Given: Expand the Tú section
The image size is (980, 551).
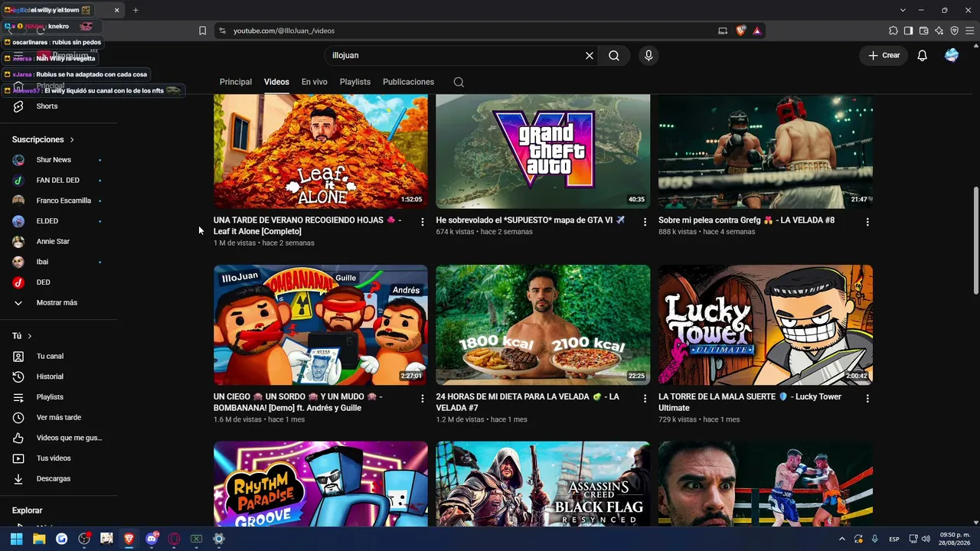Looking at the screenshot, I should (x=22, y=336).
